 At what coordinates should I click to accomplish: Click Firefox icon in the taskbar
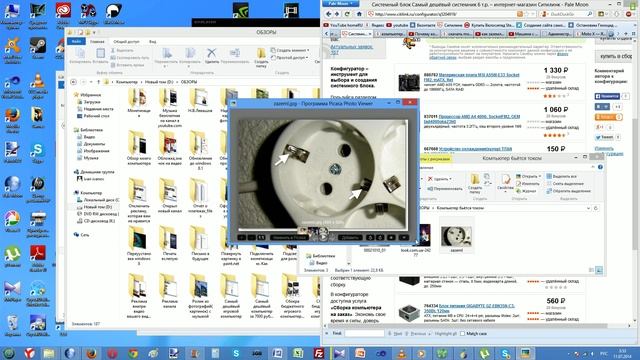(x=91, y=353)
